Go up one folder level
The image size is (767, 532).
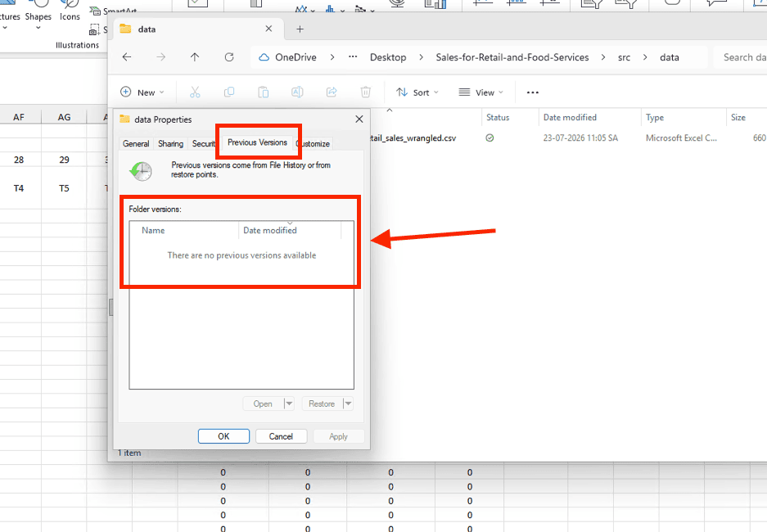(195, 57)
